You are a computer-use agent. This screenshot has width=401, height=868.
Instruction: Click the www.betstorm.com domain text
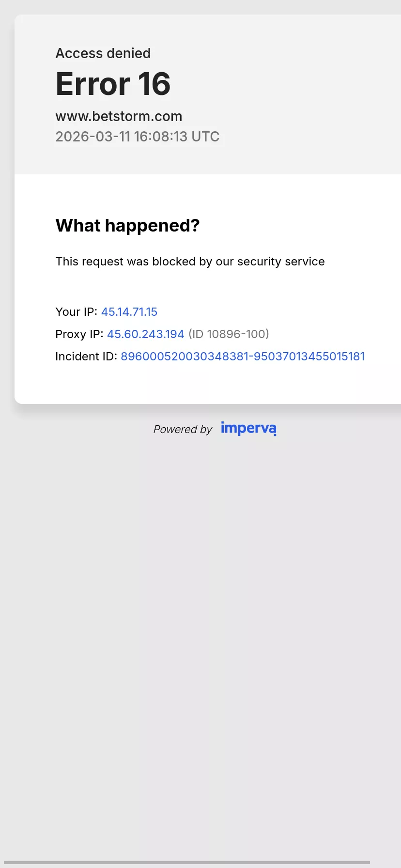(119, 116)
